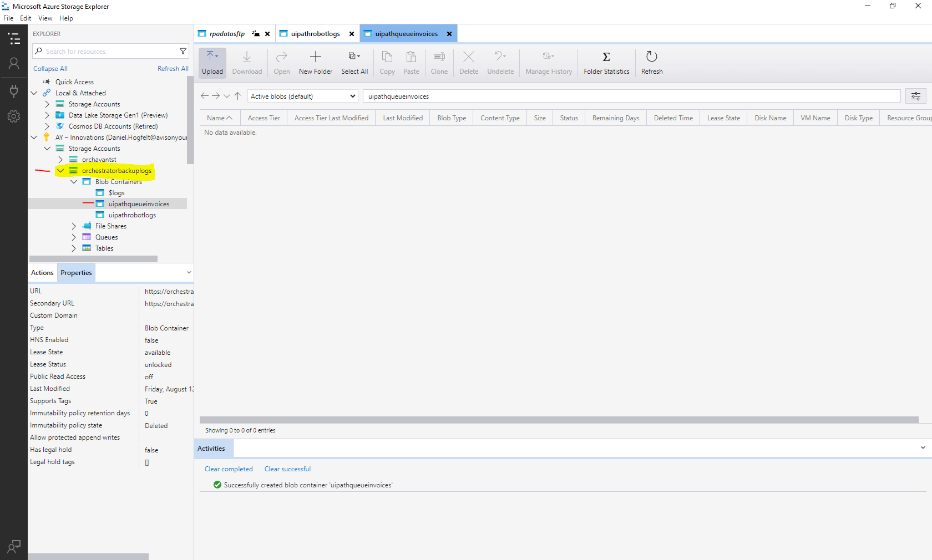Open the recent locations down chevron
The height and width of the screenshot is (560, 932).
pyautogui.click(x=227, y=96)
